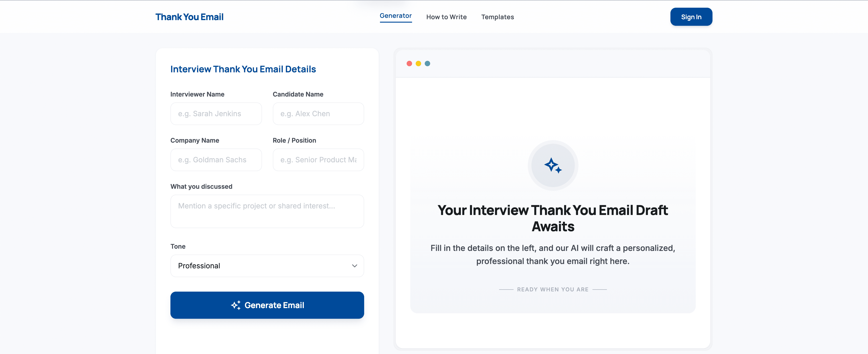Click the READY WHEN YOU ARE text
This screenshot has width=868, height=354.
pos(553,289)
